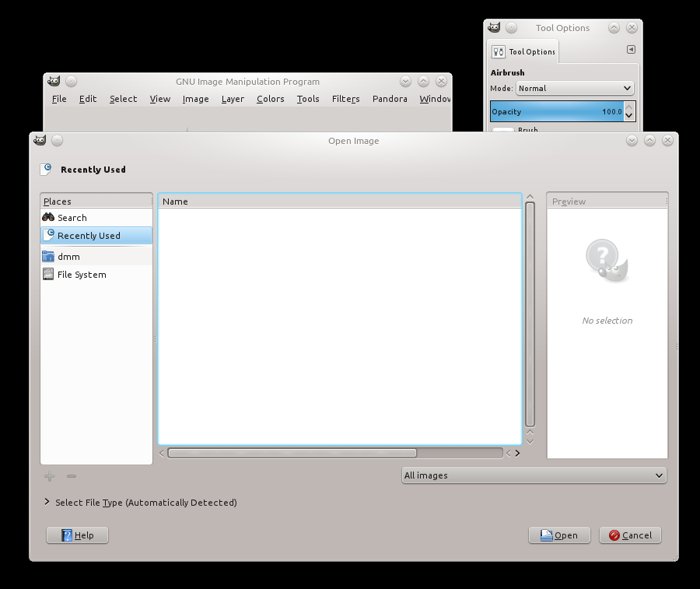
Task: Click the round sticky button in Open Image titlebar
Action: pyautogui.click(x=57, y=140)
